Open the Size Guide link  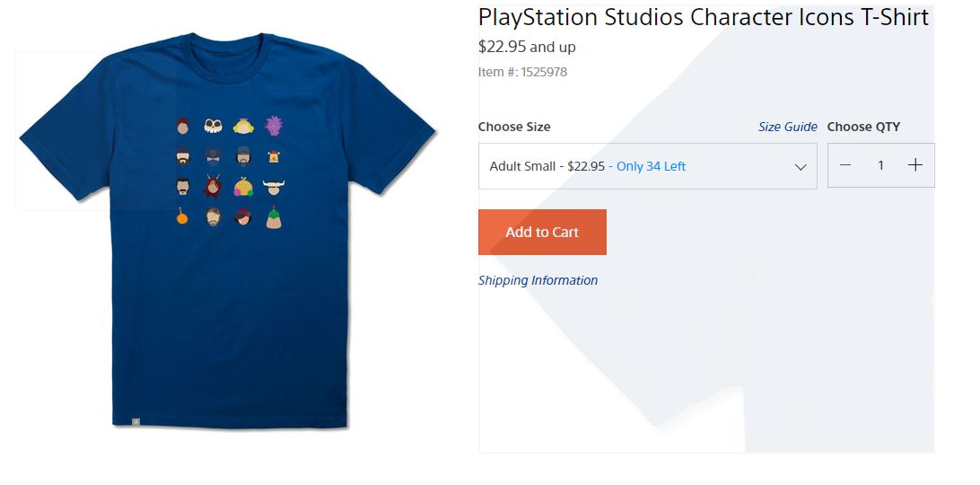pos(787,127)
